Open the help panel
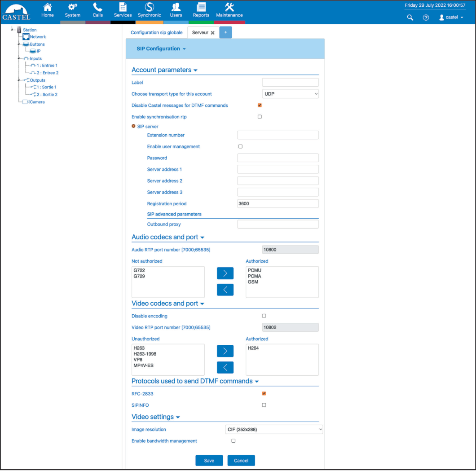476x471 pixels. pos(426,18)
